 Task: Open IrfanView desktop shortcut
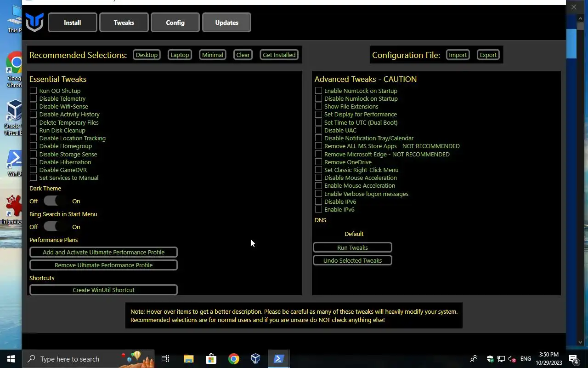coord(13,210)
